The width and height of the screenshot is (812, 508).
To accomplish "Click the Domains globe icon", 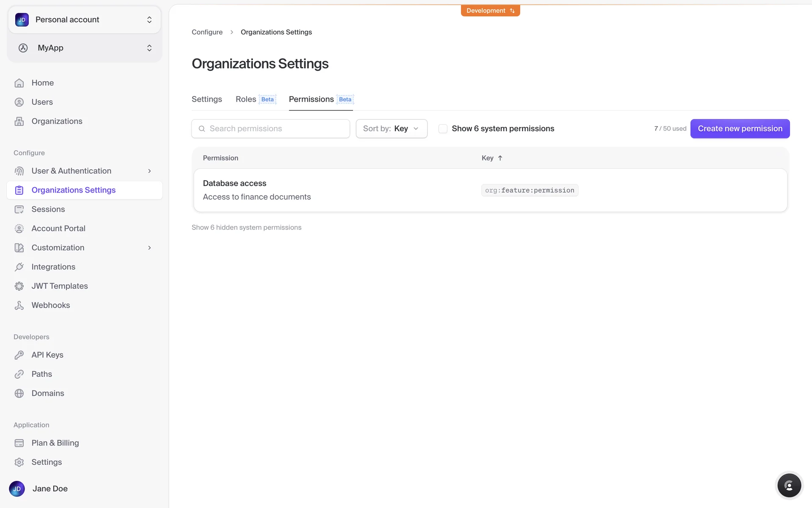I will tap(19, 393).
